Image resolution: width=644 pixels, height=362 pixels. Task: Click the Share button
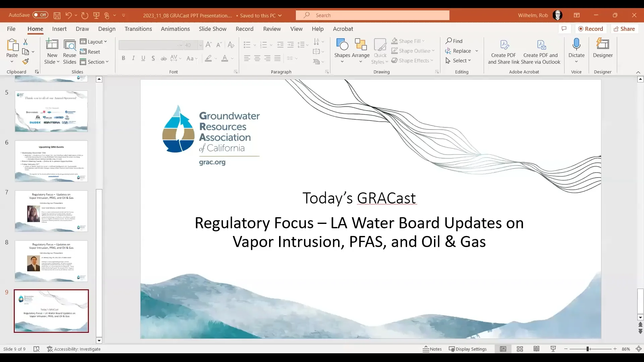[625, 29]
